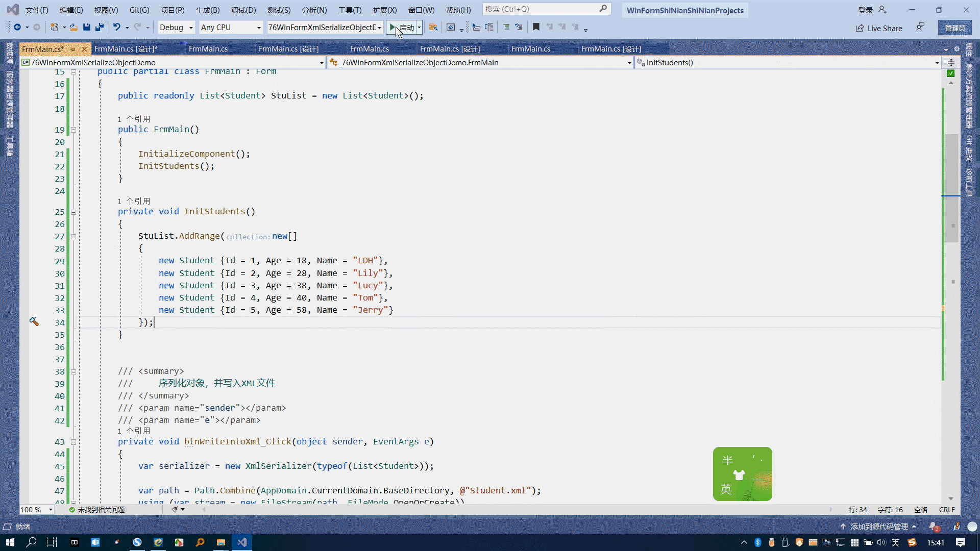The width and height of the screenshot is (980, 551).
Task: Switch to the second FrmMain.cs [设计]* tab
Action: (x=126, y=49)
